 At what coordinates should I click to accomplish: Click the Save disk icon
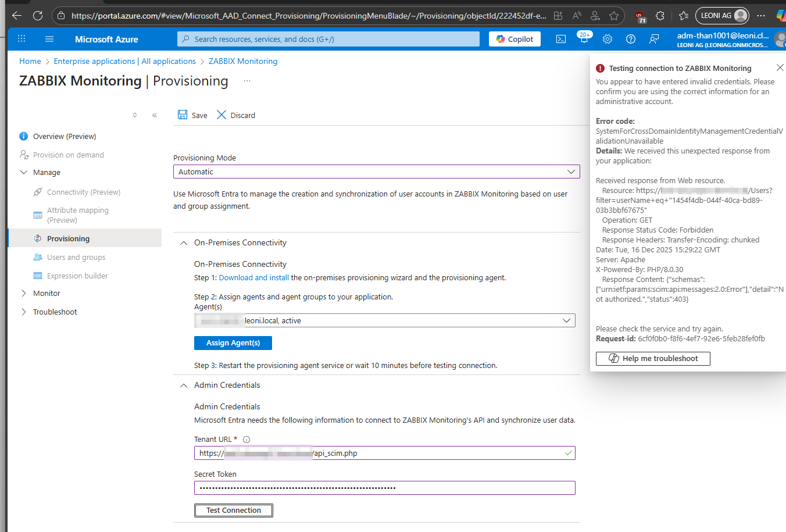click(x=183, y=115)
